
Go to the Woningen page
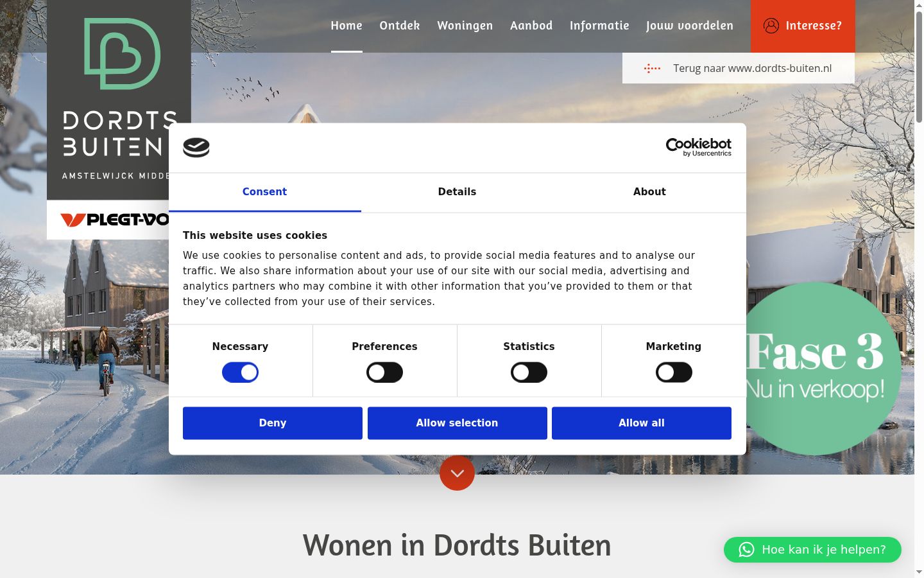pos(465,26)
